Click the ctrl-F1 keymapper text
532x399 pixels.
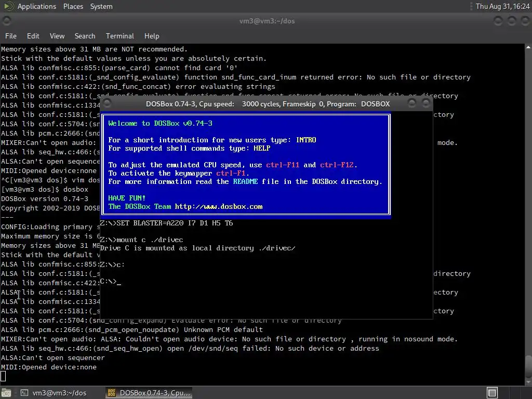tap(231, 174)
